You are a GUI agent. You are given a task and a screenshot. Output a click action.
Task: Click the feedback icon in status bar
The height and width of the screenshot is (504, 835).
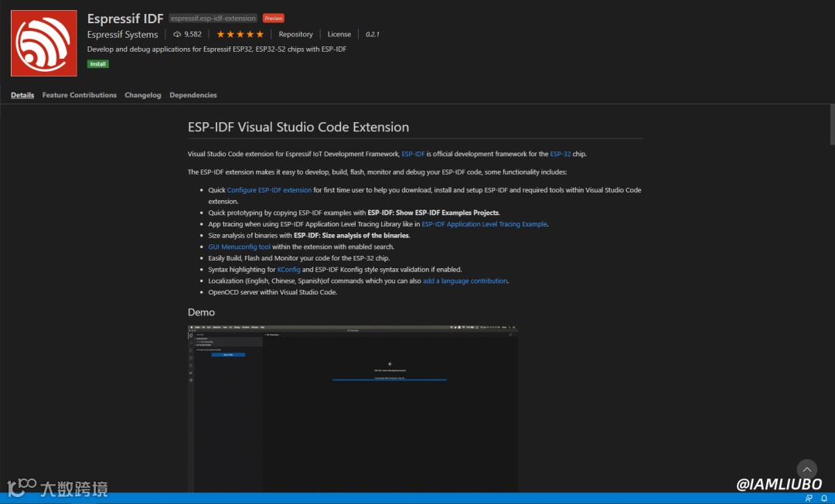(809, 498)
